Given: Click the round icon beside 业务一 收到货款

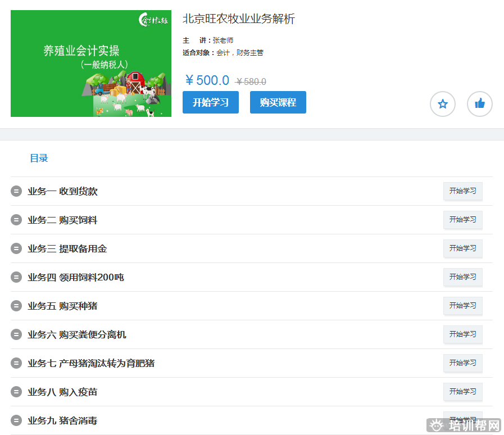Looking at the screenshot, I should pos(16,191).
